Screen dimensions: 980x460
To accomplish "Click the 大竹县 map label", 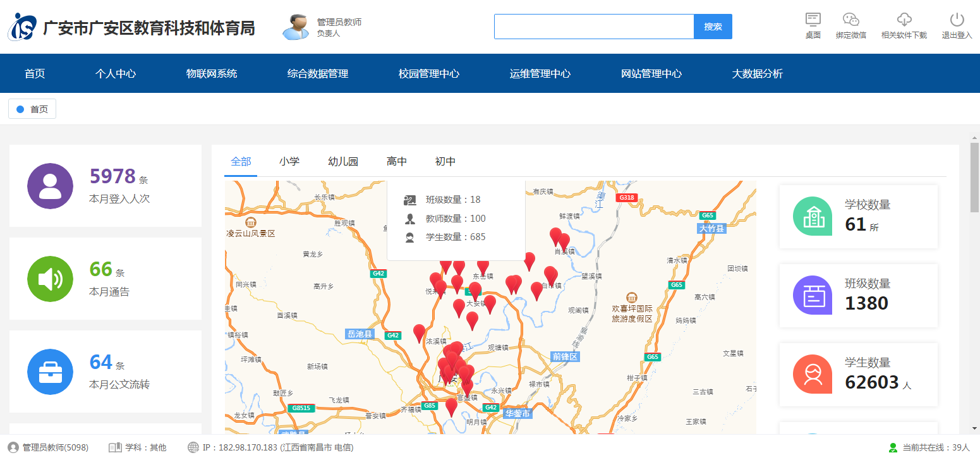I will point(711,228).
